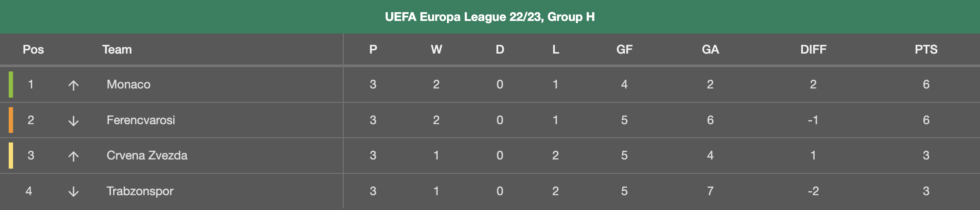Click the Team column header

[x=117, y=50]
